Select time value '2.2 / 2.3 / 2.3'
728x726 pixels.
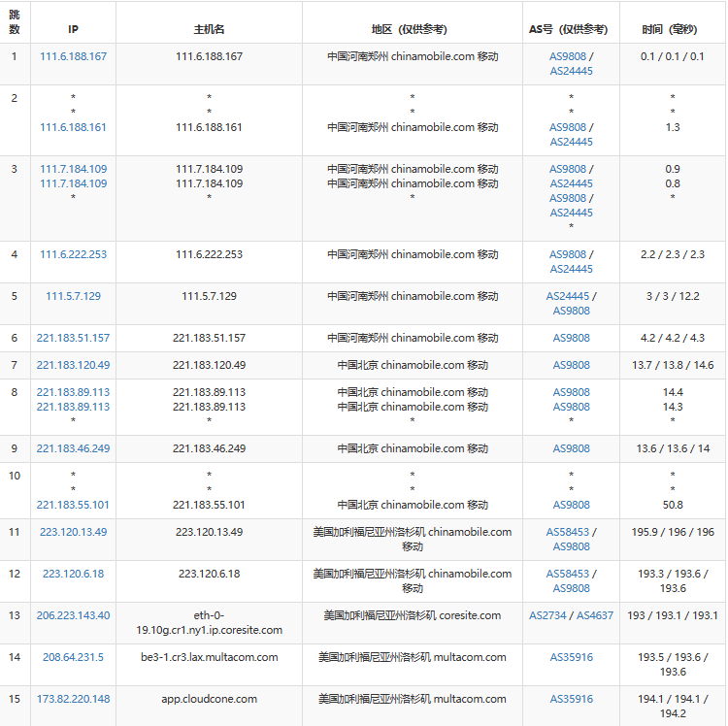click(x=673, y=254)
